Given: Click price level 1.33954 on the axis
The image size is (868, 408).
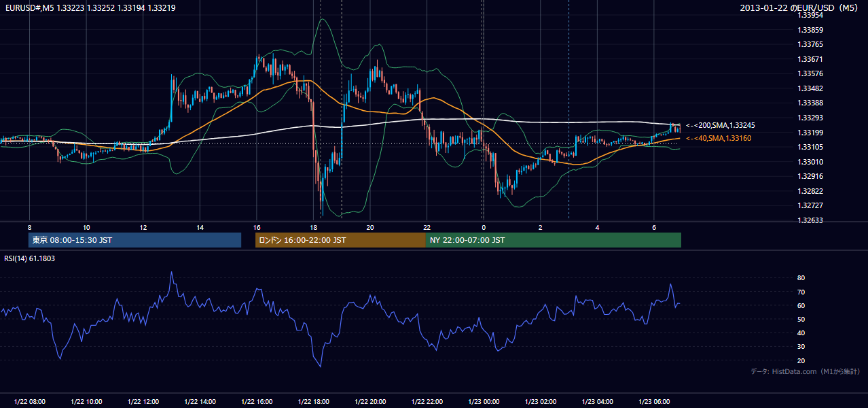Looking at the screenshot, I should 810,16.
